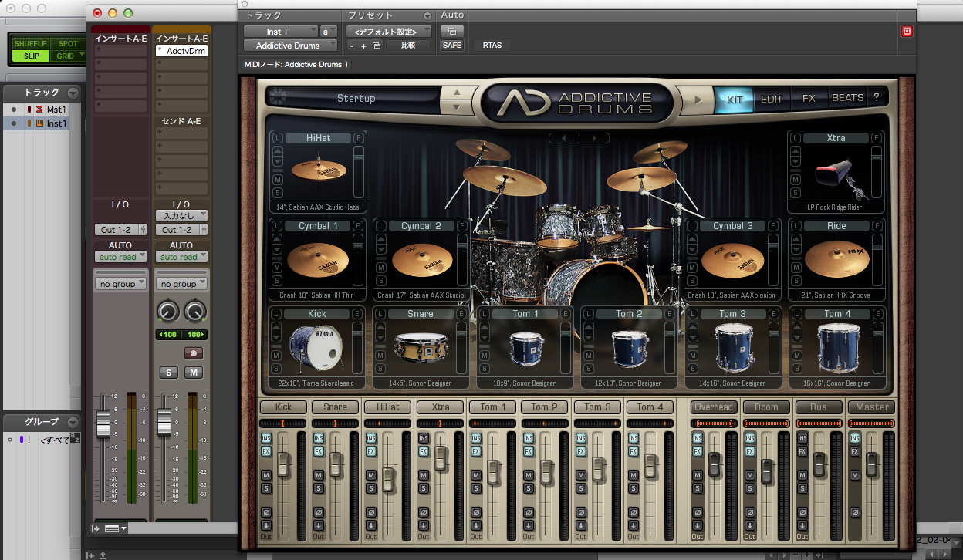Click the AdctvDrm insert slot
This screenshot has width=963, height=560.
click(182, 51)
